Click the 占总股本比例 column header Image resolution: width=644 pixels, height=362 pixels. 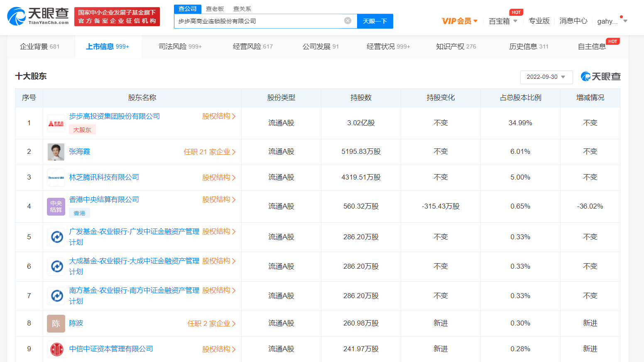(520, 98)
